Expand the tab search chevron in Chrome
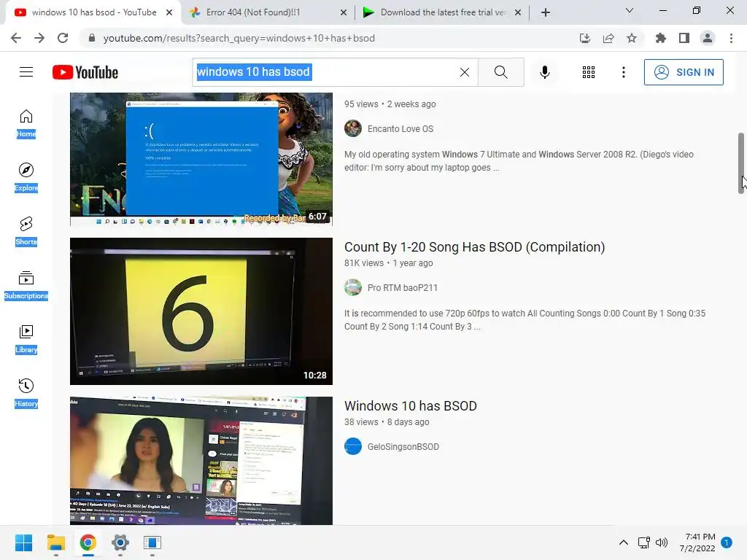The image size is (747, 560). click(630, 10)
